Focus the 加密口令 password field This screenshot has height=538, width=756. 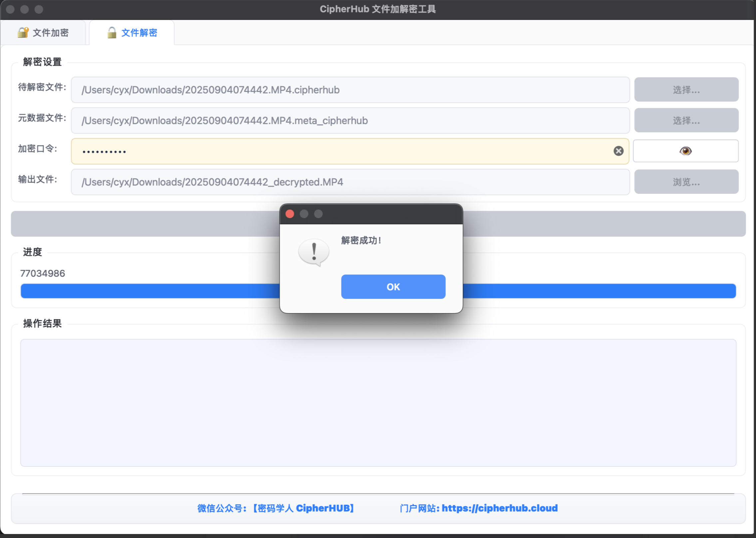(333, 151)
